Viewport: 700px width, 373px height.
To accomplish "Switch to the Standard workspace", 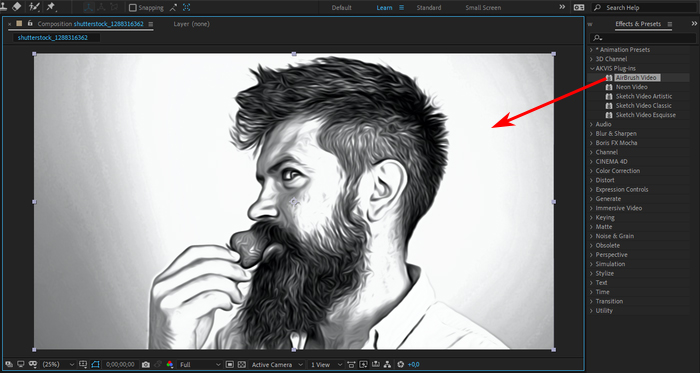I will [x=429, y=8].
